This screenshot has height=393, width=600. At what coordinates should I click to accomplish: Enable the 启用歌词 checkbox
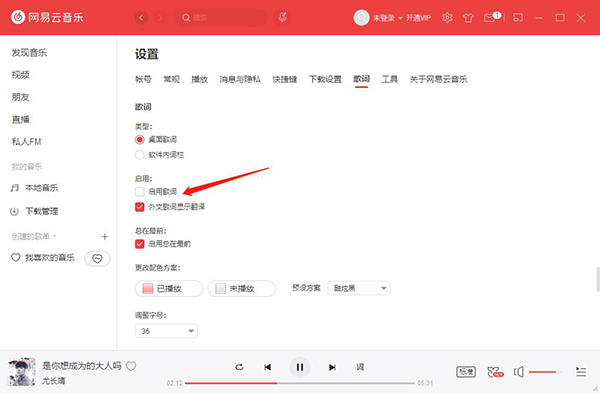click(x=140, y=191)
